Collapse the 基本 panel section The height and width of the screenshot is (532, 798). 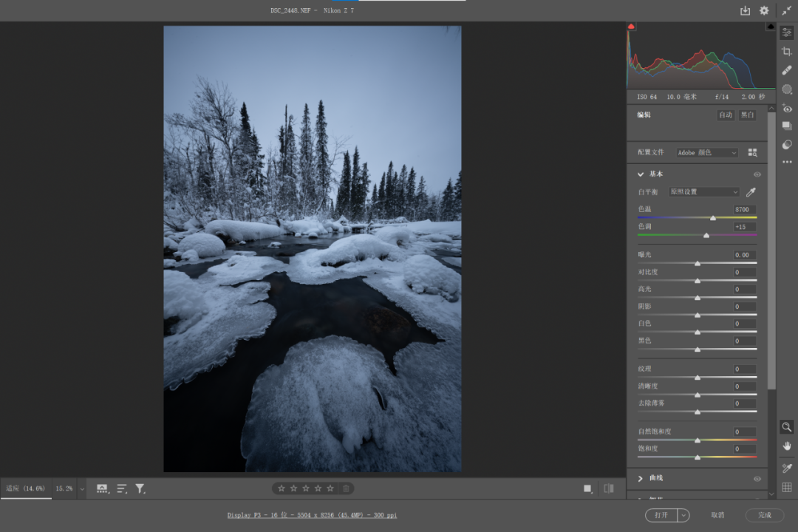(x=641, y=174)
